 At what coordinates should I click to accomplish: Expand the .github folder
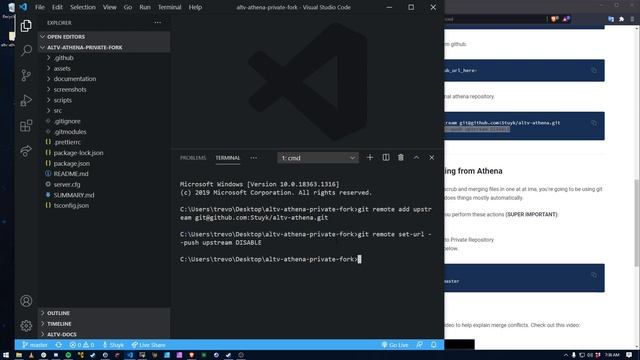point(104,58)
